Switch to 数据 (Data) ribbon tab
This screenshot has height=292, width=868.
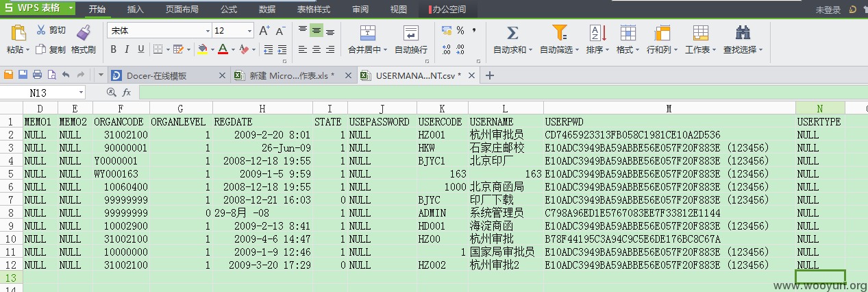(x=267, y=10)
